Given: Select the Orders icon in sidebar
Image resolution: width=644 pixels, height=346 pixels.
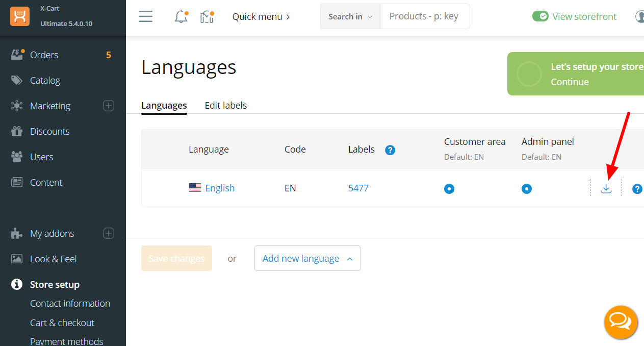Looking at the screenshot, I should (x=18, y=54).
